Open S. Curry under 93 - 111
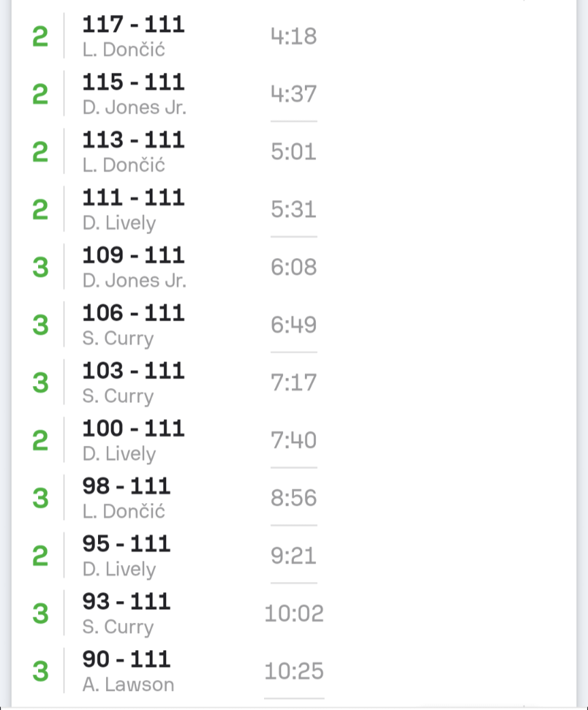The width and height of the screenshot is (588, 710). coord(118,628)
